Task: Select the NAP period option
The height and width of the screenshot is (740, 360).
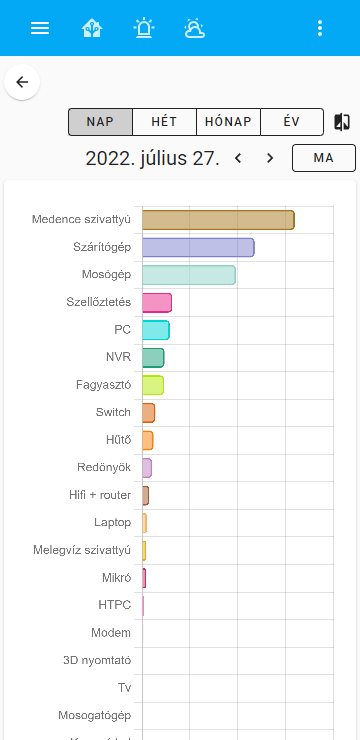Action: click(x=100, y=122)
